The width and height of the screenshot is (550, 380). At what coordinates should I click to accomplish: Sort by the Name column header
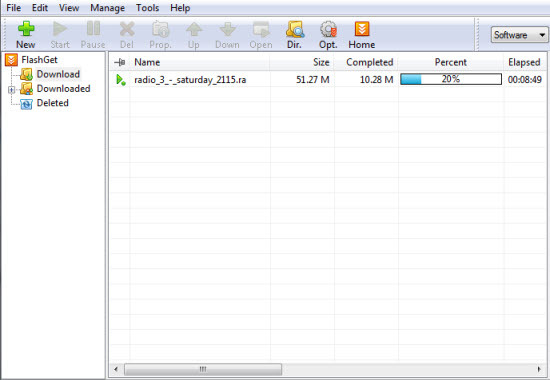[x=200, y=62]
